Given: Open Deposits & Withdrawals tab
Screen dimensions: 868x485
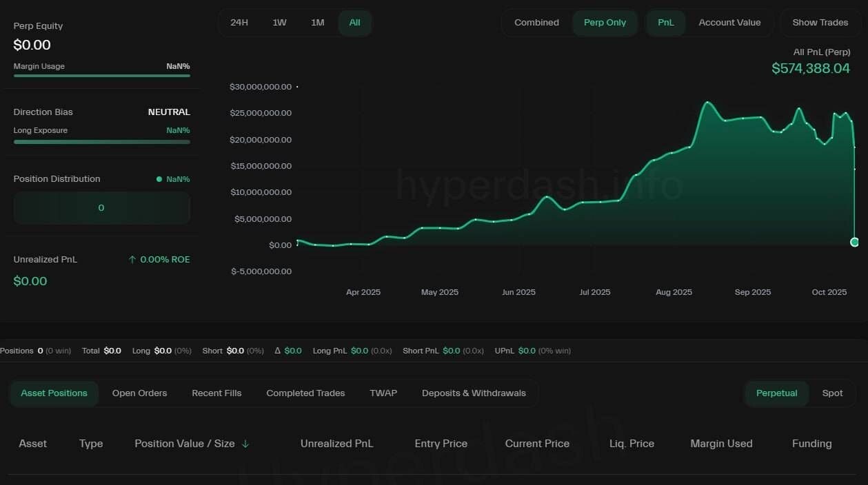Looking at the screenshot, I should (474, 393).
